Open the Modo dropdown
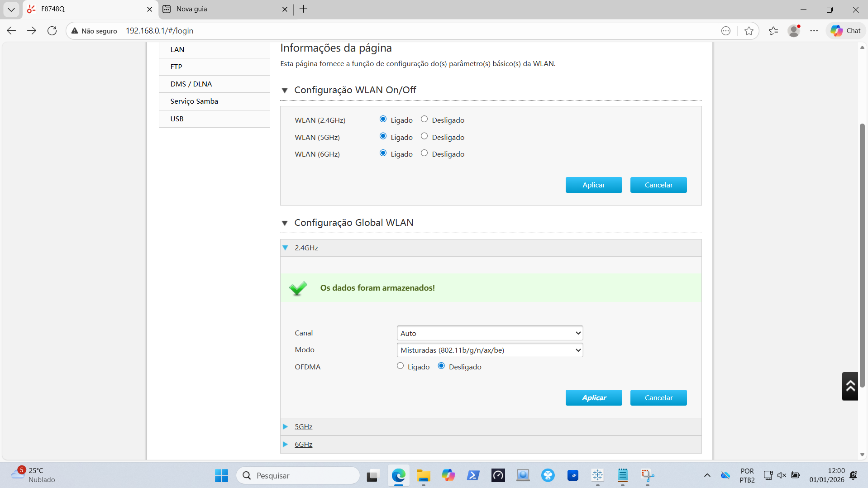Viewport: 868px width, 488px height. click(489, 350)
